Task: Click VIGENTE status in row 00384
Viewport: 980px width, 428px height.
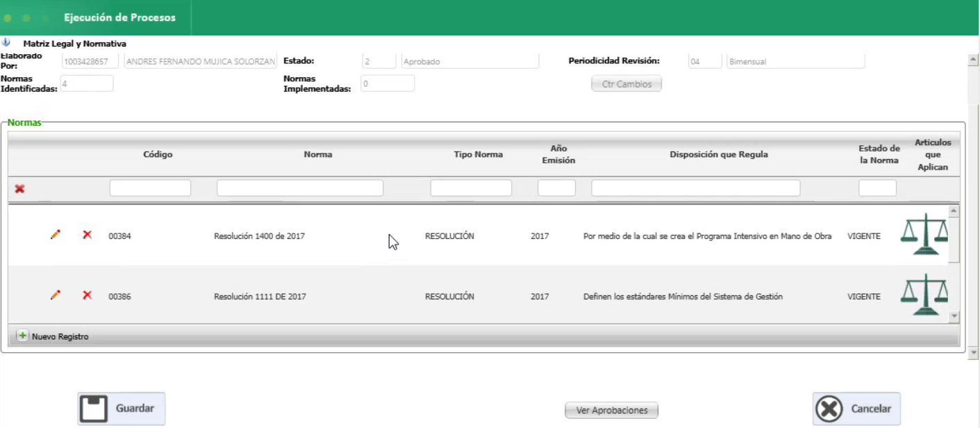Action: pos(864,236)
